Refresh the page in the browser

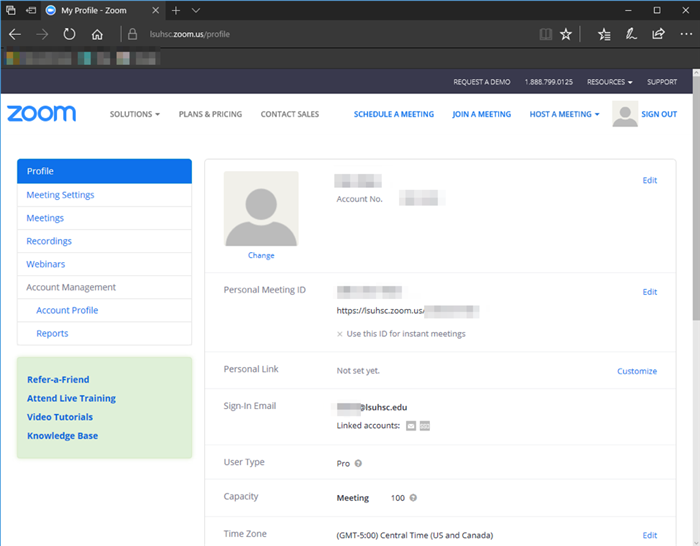pyautogui.click(x=69, y=34)
